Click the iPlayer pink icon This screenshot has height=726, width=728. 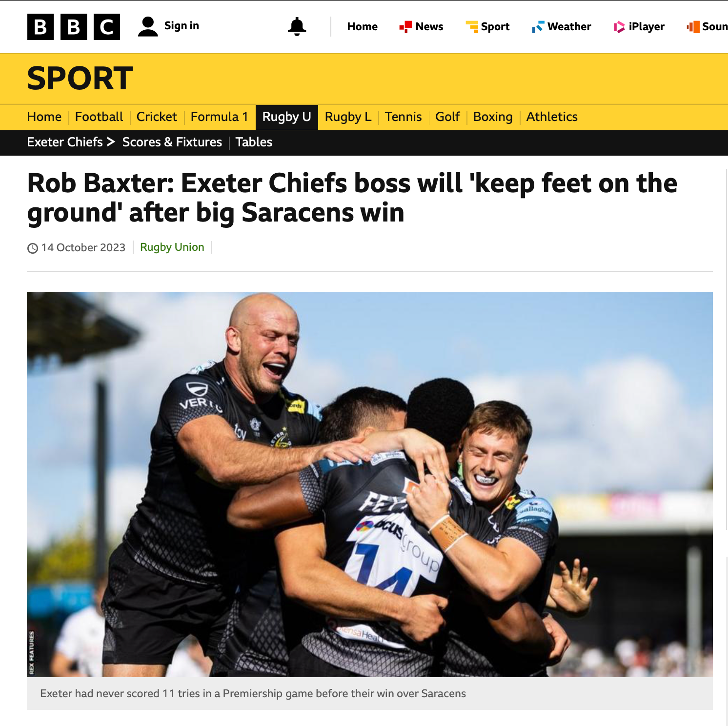(619, 27)
